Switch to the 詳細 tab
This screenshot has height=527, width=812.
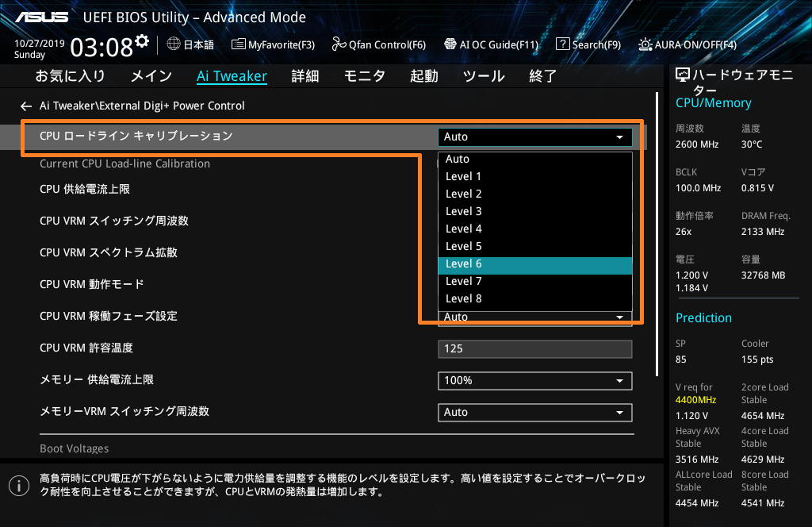click(x=305, y=76)
